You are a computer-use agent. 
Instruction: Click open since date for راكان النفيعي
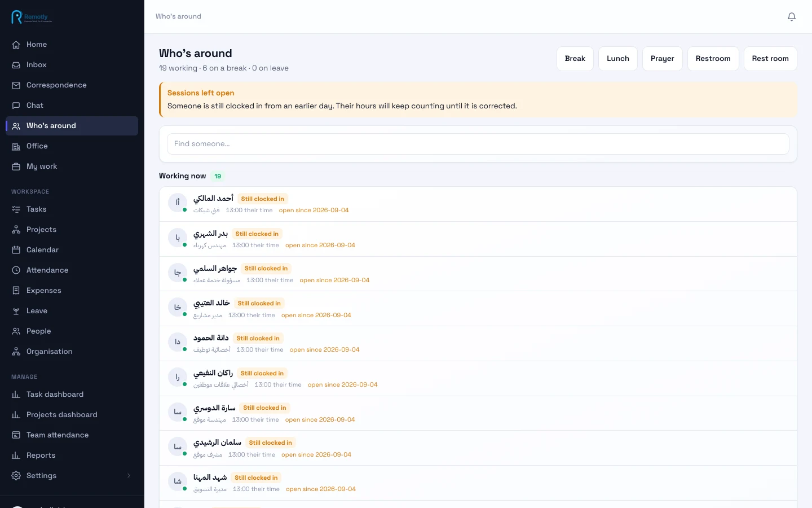pyautogui.click(x=343, y=385)
